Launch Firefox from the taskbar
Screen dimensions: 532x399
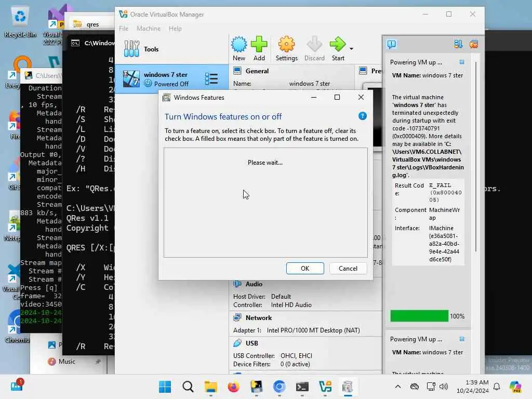[233, 387]
